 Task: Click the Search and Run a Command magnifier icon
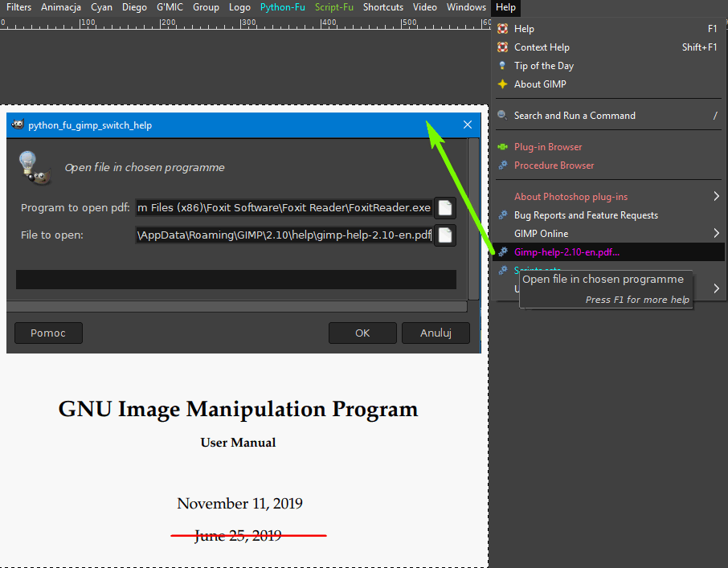[x=502, y=115]
